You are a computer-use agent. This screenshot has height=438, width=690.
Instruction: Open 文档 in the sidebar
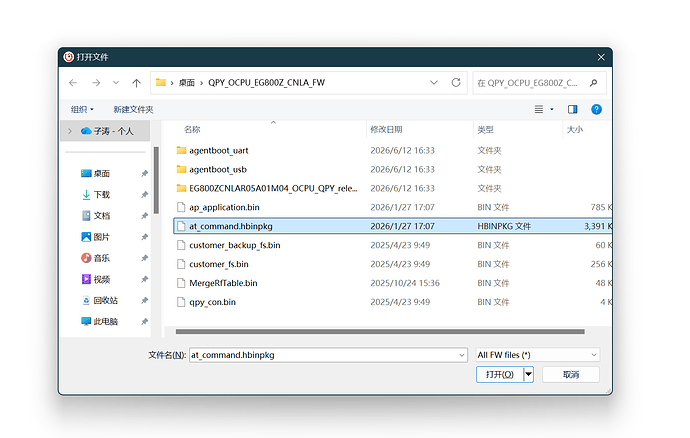(x=95, y=216)
